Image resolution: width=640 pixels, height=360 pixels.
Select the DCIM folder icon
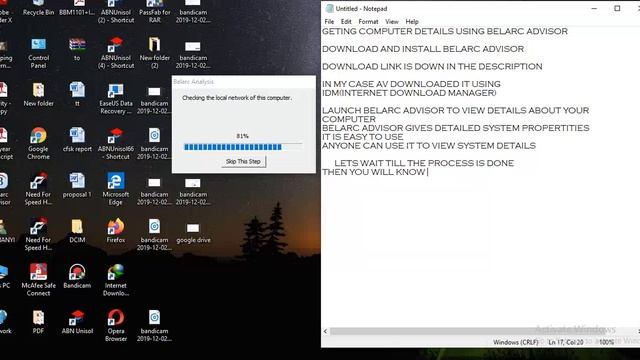77,231
